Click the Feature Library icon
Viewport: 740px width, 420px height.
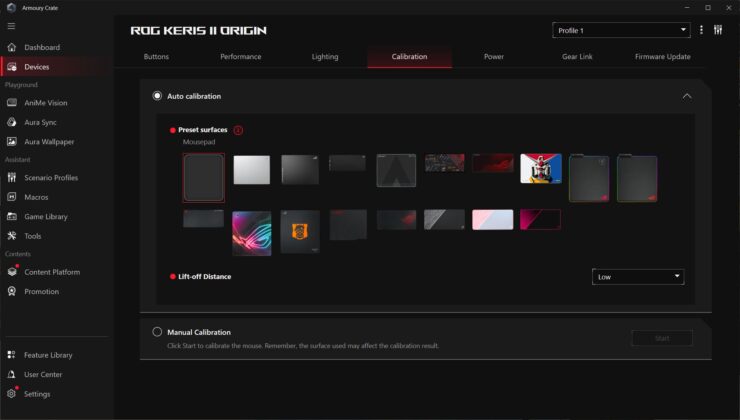[12, 355]
